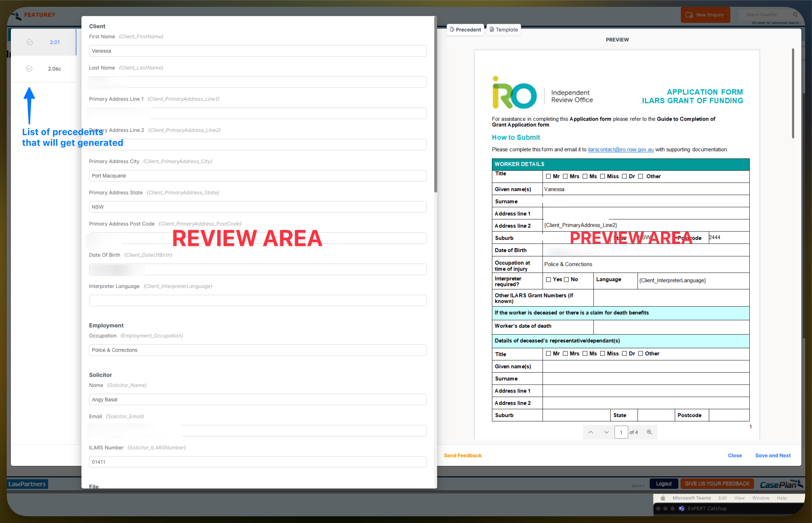Viewport: 812px width, 523px height.
Task: Click the Primary Address City field
Action: [258, 176]
